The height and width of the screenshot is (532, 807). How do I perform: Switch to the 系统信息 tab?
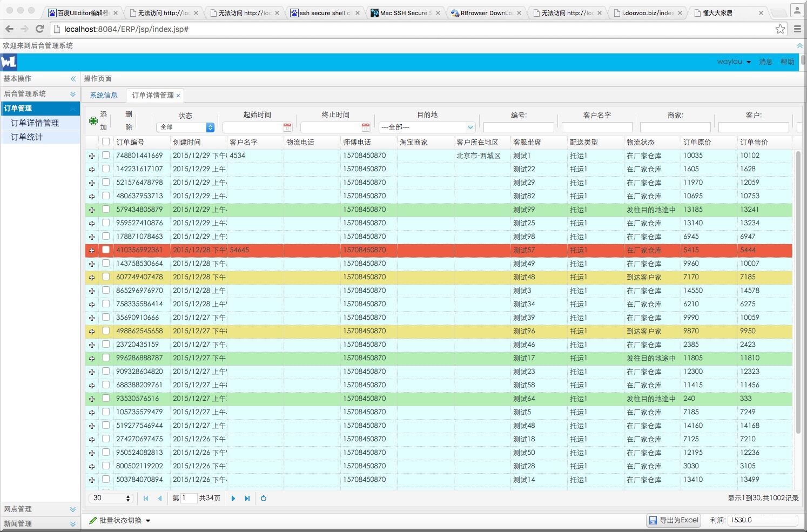tap(104, 96)
